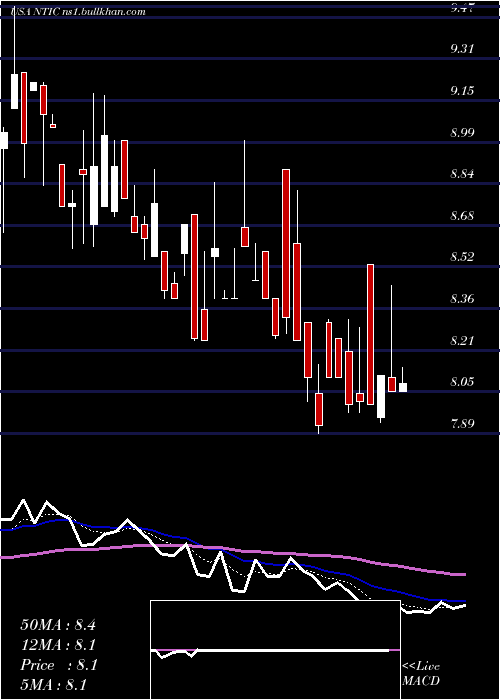Click the '5MA : 8.1' readout
The width and height of the screenshot is (500, 700).
click(54, 685)
